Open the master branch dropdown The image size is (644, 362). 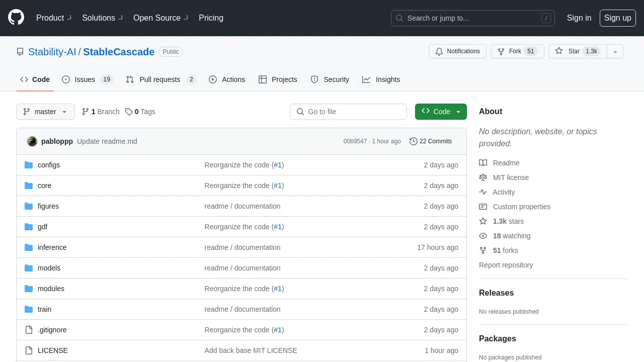click(x=45, y=112)
